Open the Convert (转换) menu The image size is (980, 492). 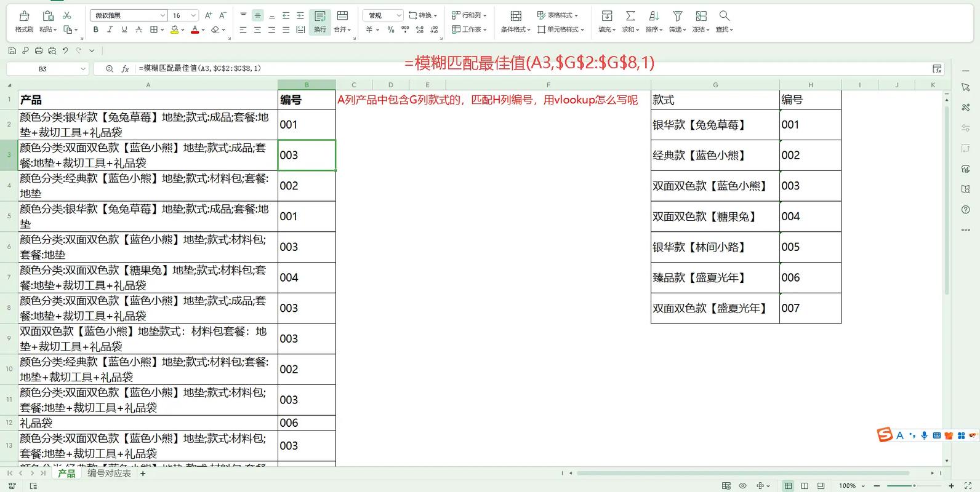coord(423,15)
